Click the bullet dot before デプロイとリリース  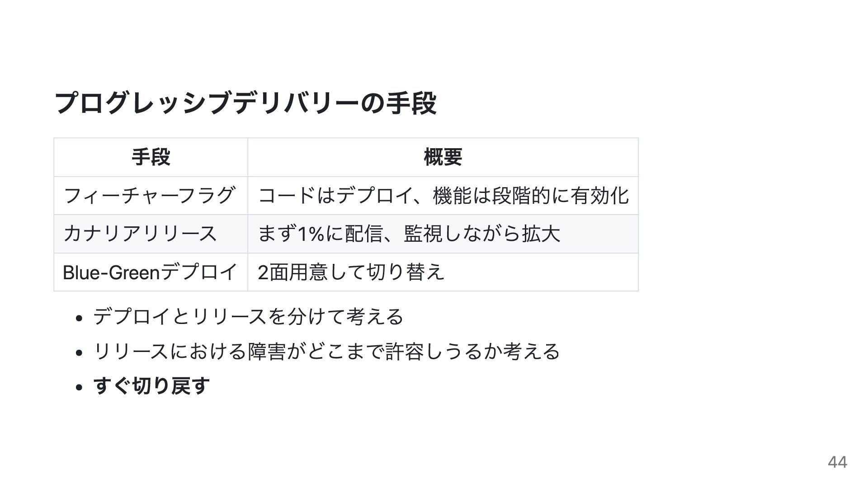pos(79,318)
